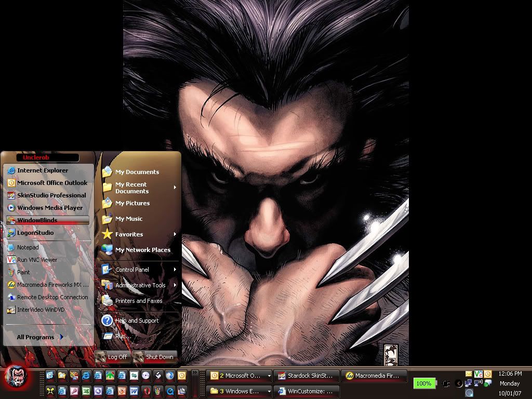Launch Macromedia Fireworks MX from the Start menu
The width and height of the screenshot is (532, 399).
47,285
